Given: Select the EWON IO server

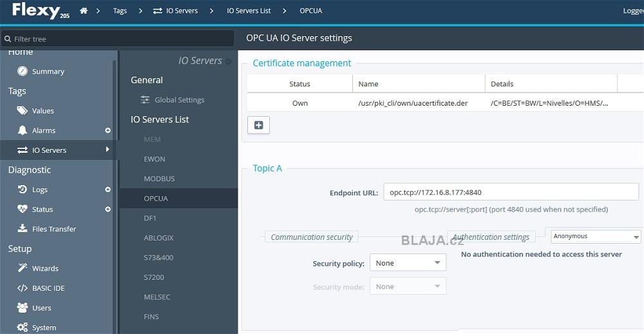Looking at the screenshot, I should coord(155,159).
